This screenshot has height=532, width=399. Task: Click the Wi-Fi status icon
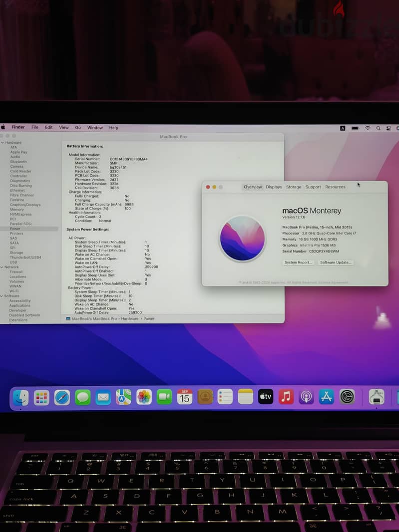368,128
